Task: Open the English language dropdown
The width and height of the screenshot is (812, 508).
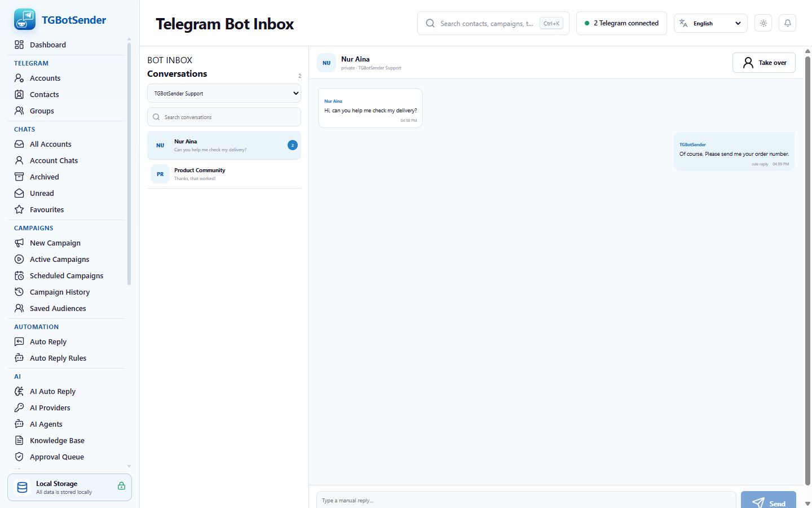Action: tap(710, 23)
